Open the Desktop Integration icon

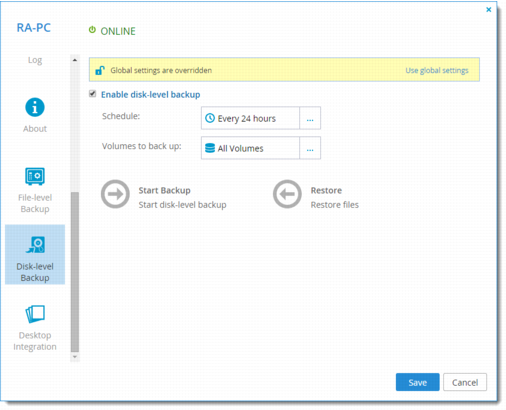click(x=35, y=314)
